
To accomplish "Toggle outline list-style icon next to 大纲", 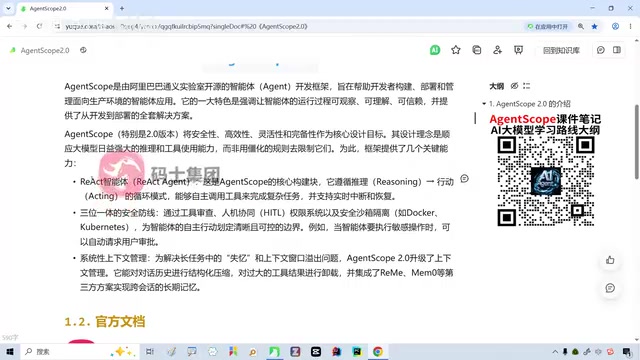I will 527,86.
